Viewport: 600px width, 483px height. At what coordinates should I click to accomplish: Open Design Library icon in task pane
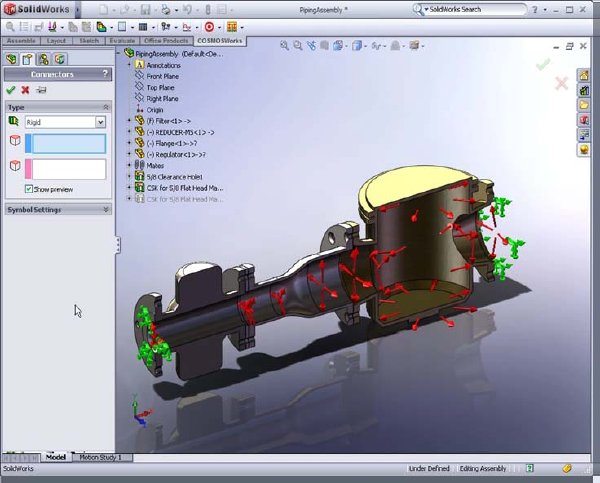coord(584,90)
